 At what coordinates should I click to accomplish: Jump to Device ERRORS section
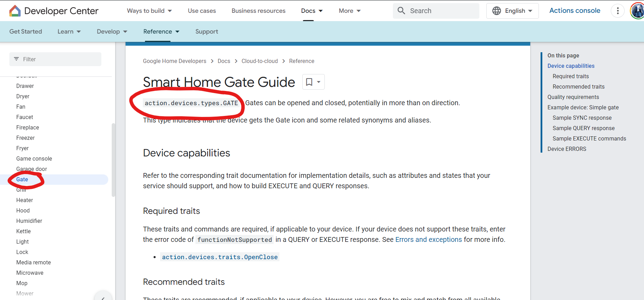[567, 149]
